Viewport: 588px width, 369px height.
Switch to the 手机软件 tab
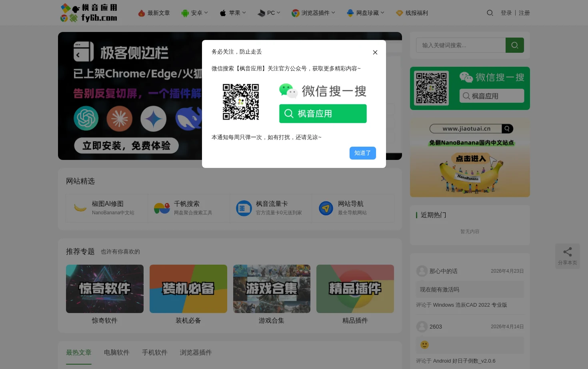click(x=155, y=353)
